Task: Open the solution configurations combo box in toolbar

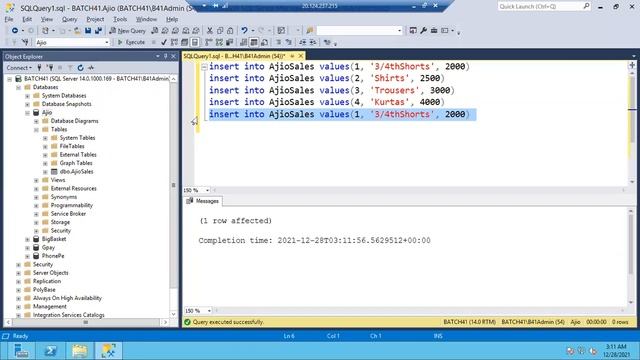Action: [x=359, y=31]
